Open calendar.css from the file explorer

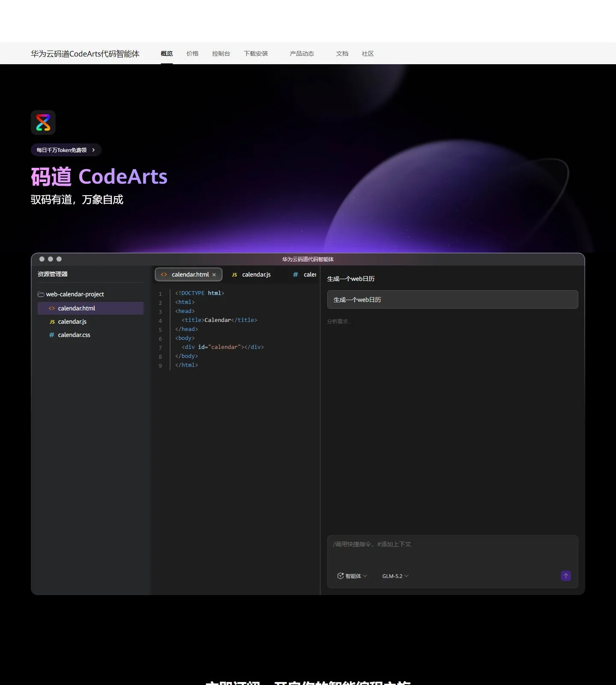pos(91,335)
